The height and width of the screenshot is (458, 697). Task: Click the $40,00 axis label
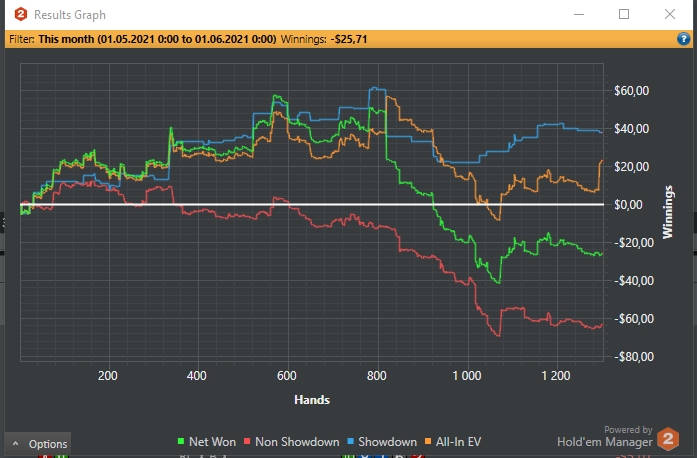coord(631,129)
